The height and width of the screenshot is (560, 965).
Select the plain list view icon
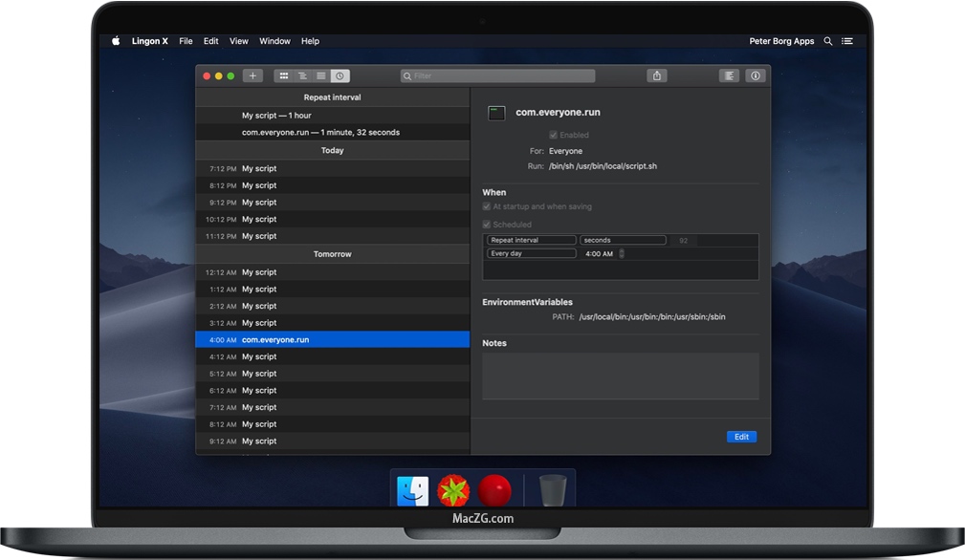(x=321, y=75)
